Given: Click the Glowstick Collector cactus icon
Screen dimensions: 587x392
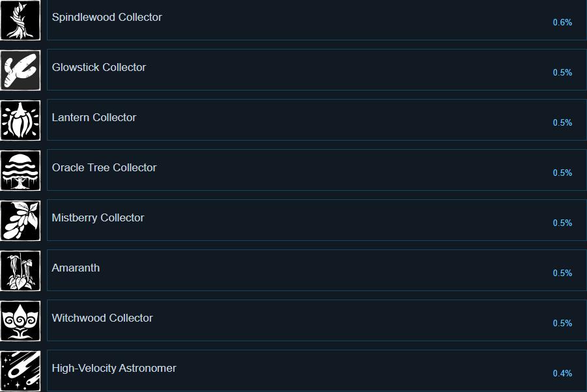Looking at the screenshot, I should pos(20,70).
